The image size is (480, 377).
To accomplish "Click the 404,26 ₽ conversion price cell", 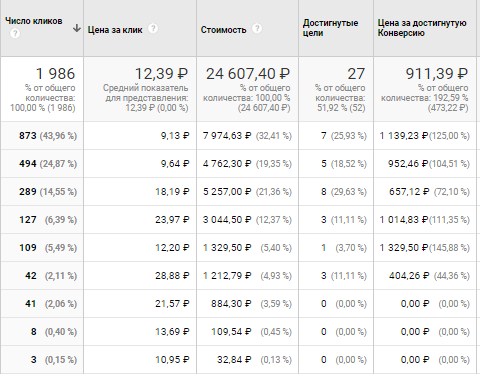I will point(425,276).
